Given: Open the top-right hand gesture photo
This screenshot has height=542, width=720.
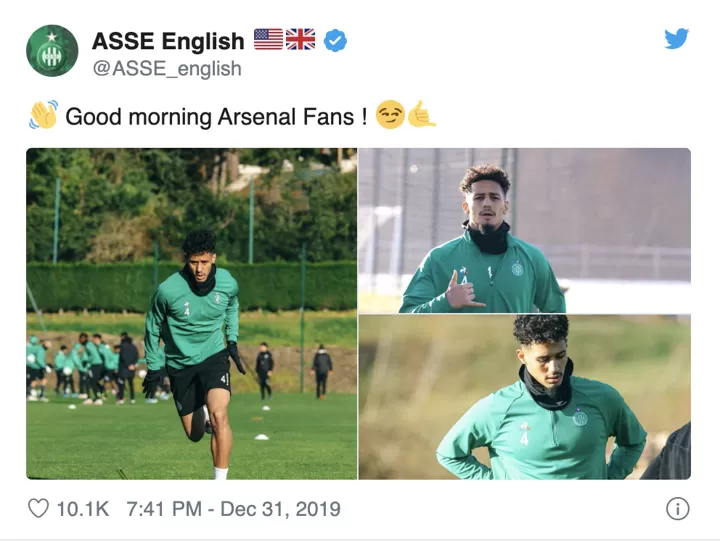Looking at the screenshot, I should [524, 231].
